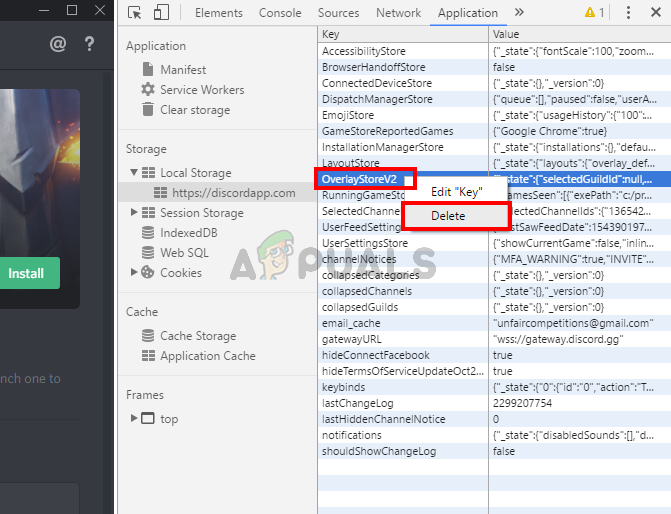Expand the Cookies arrow
671x514 pixels.
pyautogui.click(x=134, y=272)
